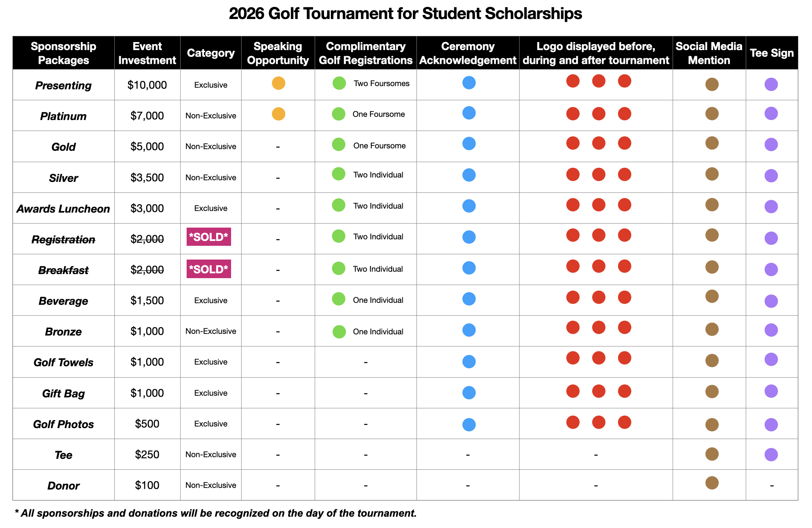Click the purple Tee Sign dot in Tee row
Screen dimensions: 812x528
pyautogui.click(x=771, y=454)
